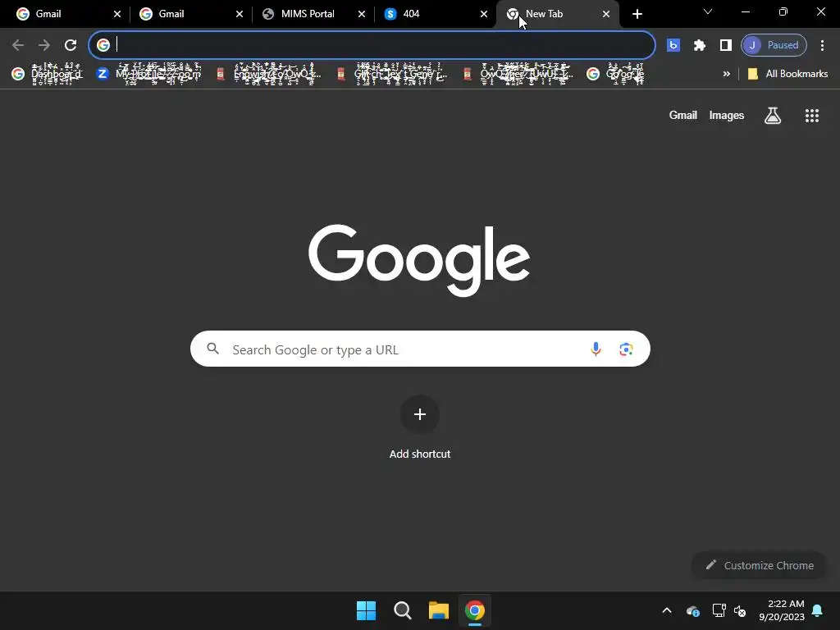This screenshot has height=630, width=840.
Task: Focus the address bar
Action: tap(372, 45)
